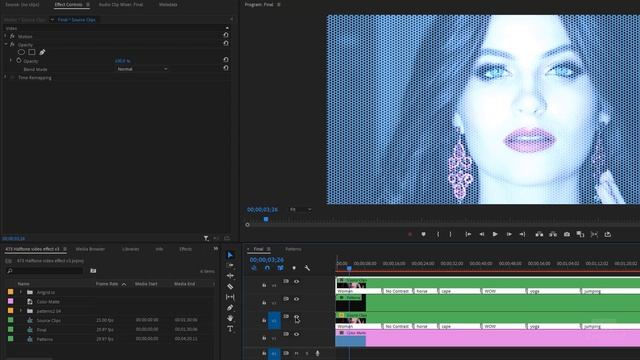Viewport: 640px width, 360px height.
Task: Create ellipse mask under Opacity
Action: point(21,52)
